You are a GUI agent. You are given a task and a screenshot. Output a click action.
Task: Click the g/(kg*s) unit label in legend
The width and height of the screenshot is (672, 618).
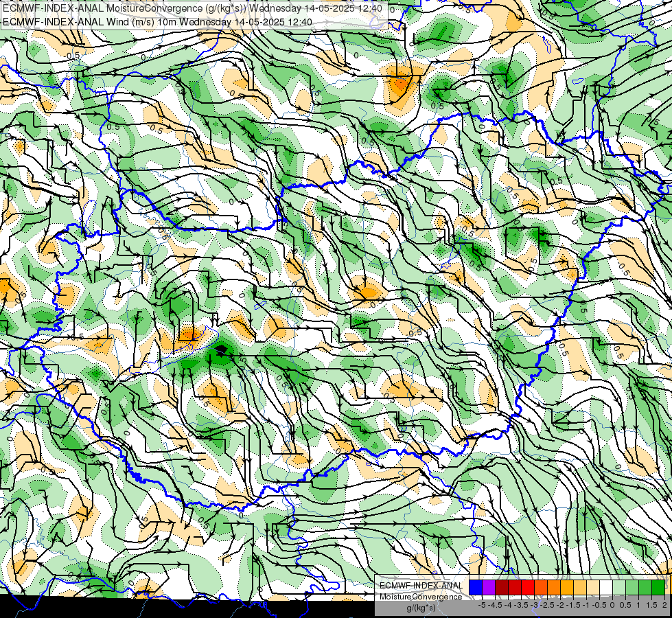pyautogui.click(x=421, y=608)
